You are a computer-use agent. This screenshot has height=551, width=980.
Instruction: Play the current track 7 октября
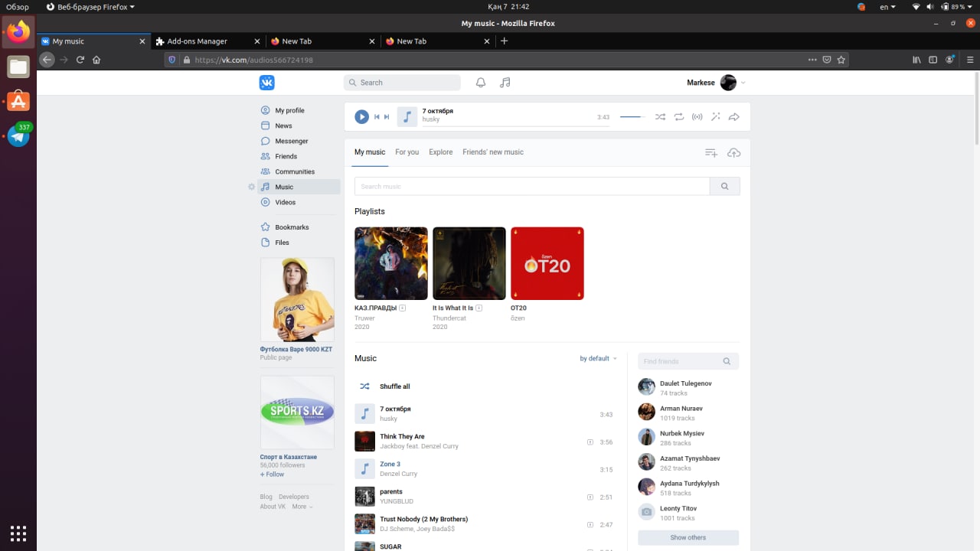tap(361, 116)
